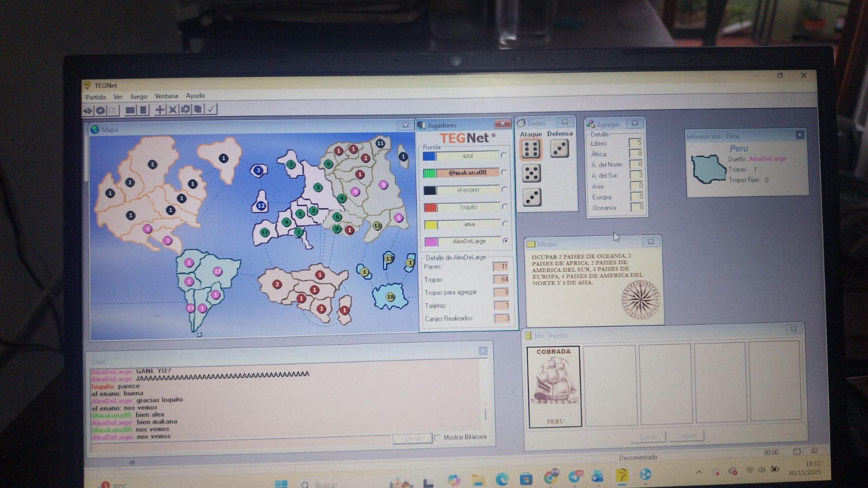
Task: Click the gear icon in the toolbar
Action: click(x=186, y=110)
